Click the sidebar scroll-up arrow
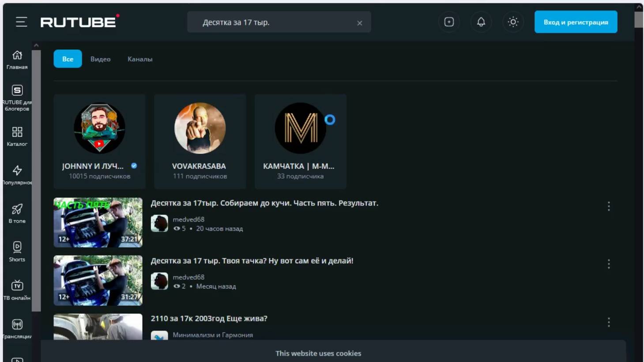This screenshot has width=644, height=362. tap(36, 45)
